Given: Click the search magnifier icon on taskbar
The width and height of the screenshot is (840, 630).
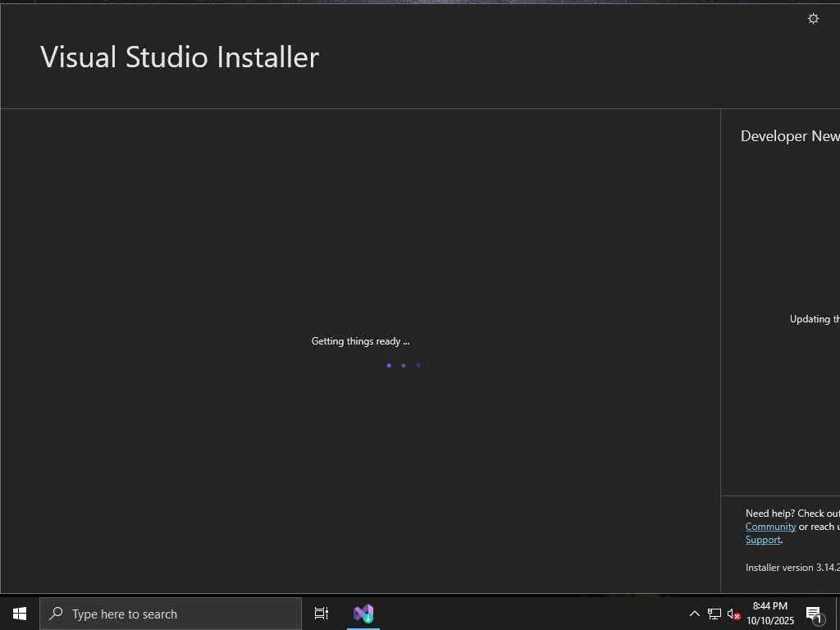Looking at the screenshot, I should (x=56, y=614).
